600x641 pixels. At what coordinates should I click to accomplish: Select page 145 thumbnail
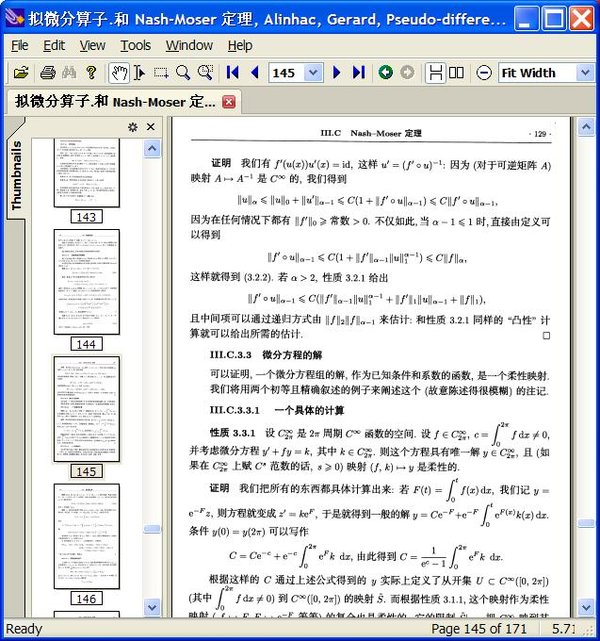tap(87, 409)
